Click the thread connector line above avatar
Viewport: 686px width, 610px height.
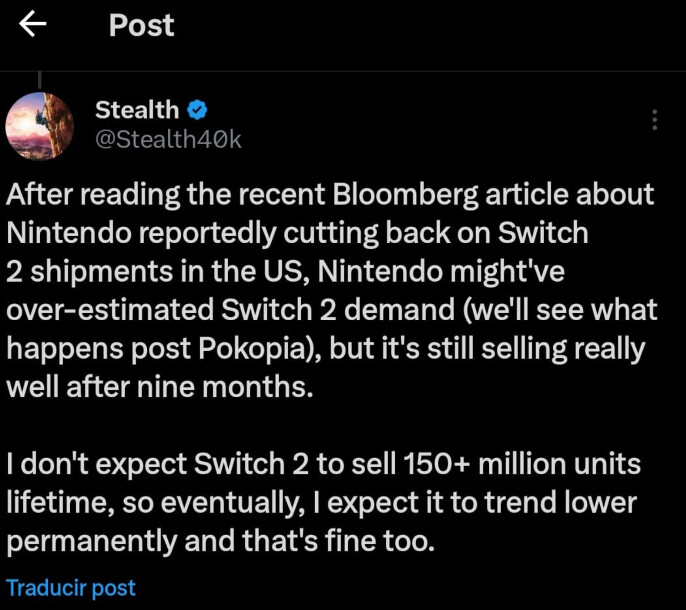point(39,79)
